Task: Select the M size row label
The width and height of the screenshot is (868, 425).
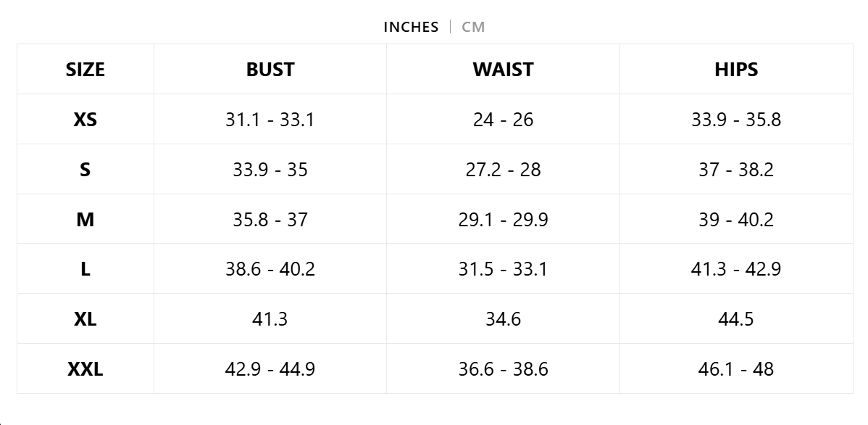Action: (x=85, y=219)
